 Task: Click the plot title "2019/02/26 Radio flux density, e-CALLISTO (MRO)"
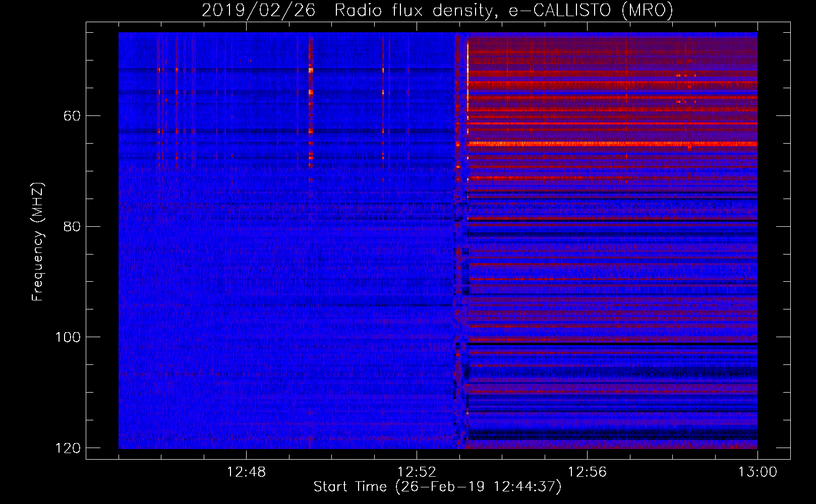coord(437,10)
